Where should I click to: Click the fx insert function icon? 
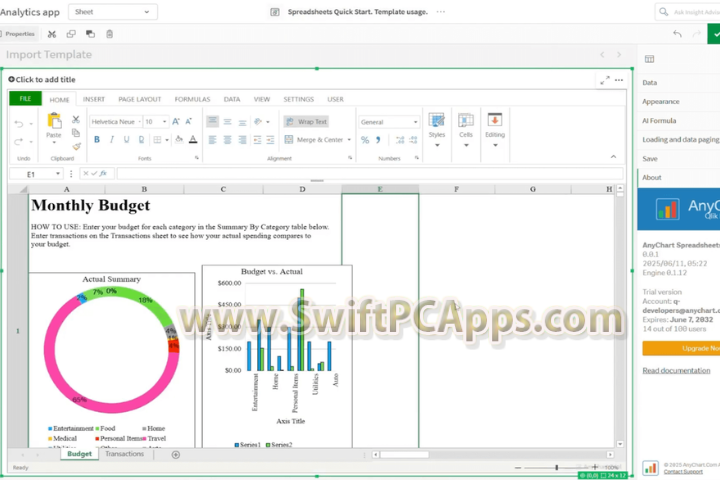pyautogui.click(x=103, y=174)
